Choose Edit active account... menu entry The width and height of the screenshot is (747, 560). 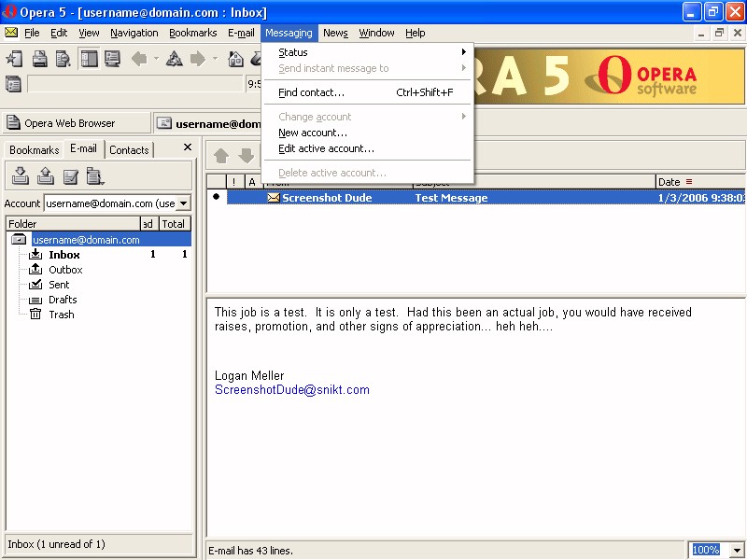point(367,148)
